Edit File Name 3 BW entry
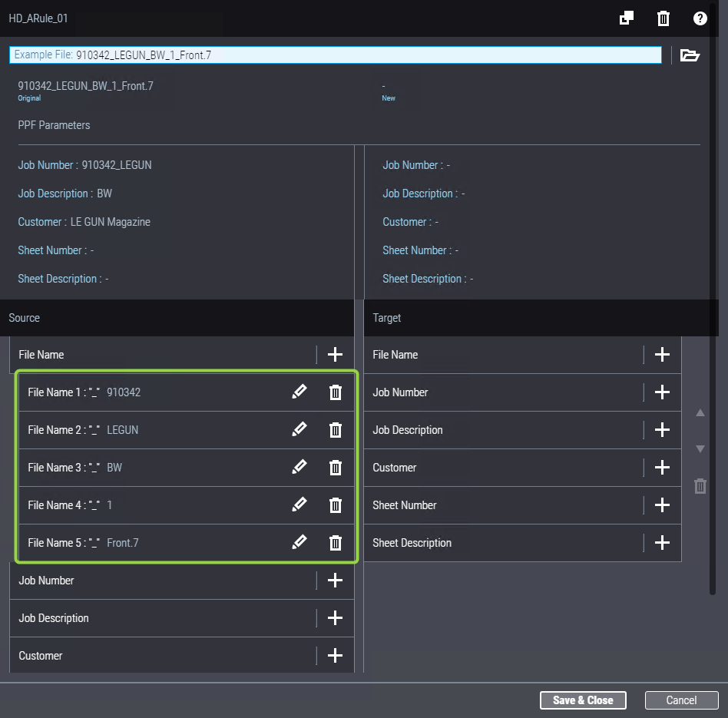Screen dimensions: 728x718 pyautogui.click(x=299, y=468)
